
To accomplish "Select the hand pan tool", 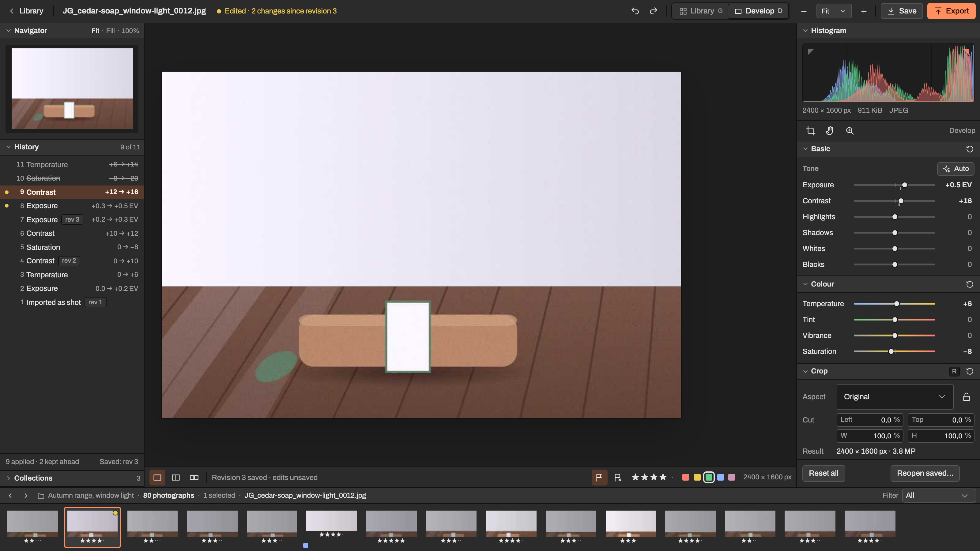I will (829, 130).
